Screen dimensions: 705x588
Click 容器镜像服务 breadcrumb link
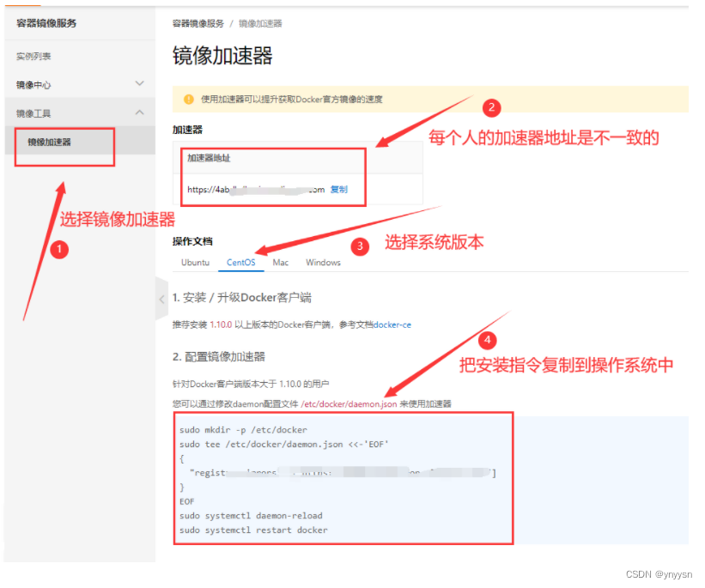pyautogui.click(x=198, y=23)
